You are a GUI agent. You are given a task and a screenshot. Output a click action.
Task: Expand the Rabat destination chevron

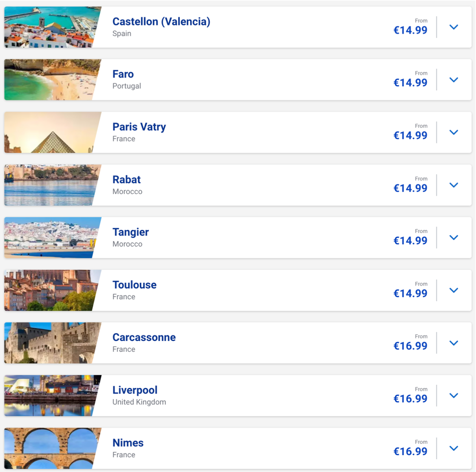pyautogui.click(x=454, y=185)
